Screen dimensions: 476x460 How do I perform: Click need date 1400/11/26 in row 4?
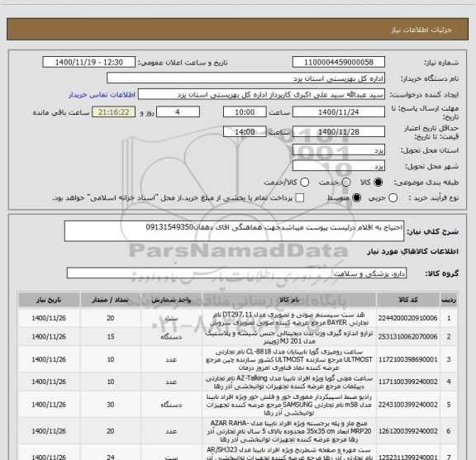click(x=49, y=382)
